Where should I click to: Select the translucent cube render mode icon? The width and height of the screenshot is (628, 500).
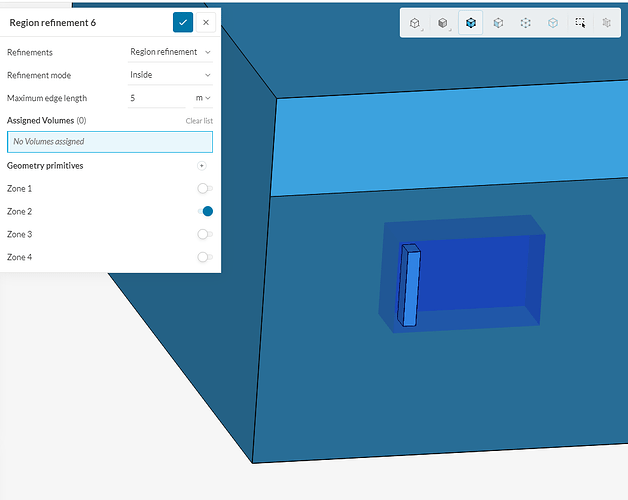pos(498,23)
